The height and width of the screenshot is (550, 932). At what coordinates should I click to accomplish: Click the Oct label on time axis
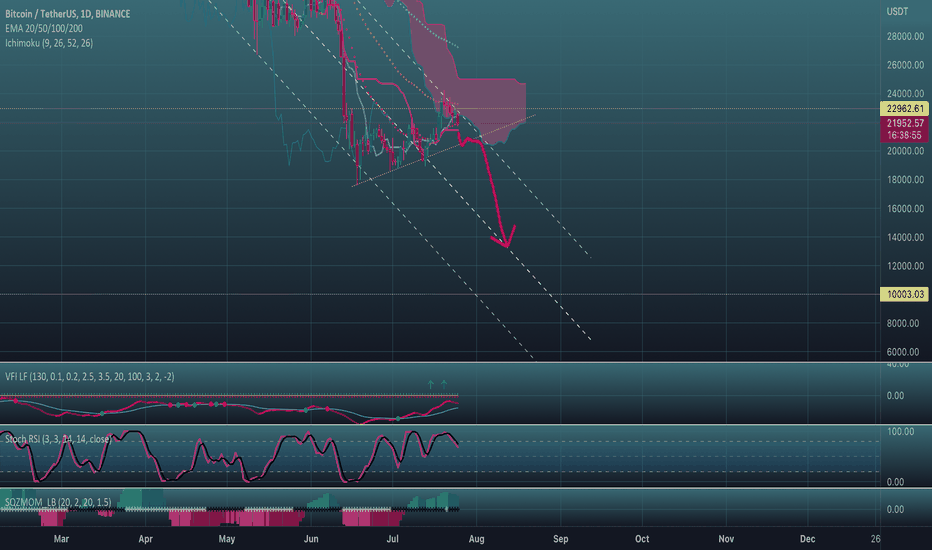(x=642, y=539)
